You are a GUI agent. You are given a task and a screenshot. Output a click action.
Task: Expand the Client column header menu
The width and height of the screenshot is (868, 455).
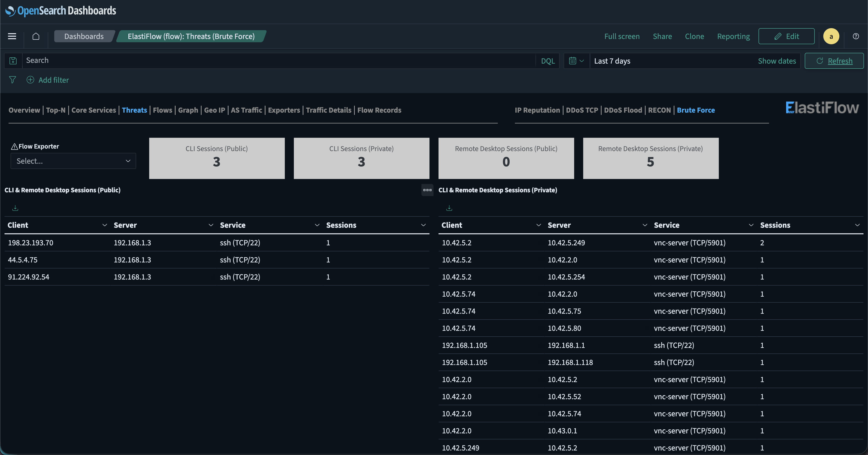(104, 225)
